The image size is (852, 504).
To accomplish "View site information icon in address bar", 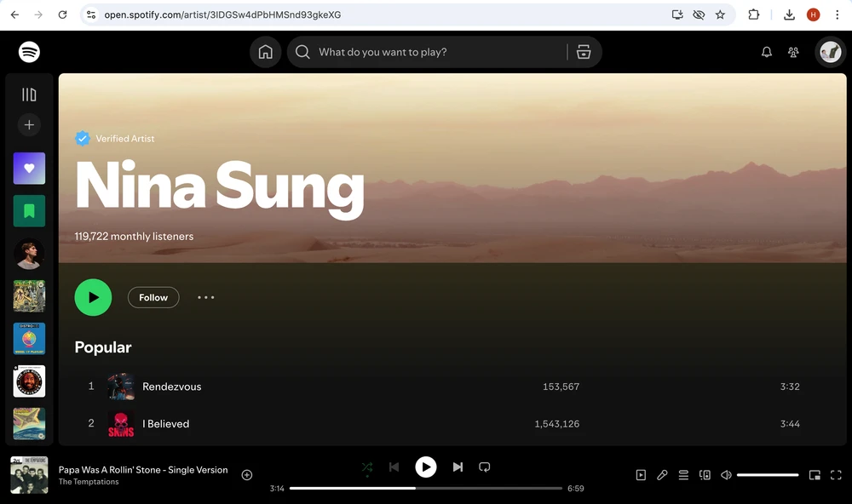I will pyautogui.click(x=91, y=14).
